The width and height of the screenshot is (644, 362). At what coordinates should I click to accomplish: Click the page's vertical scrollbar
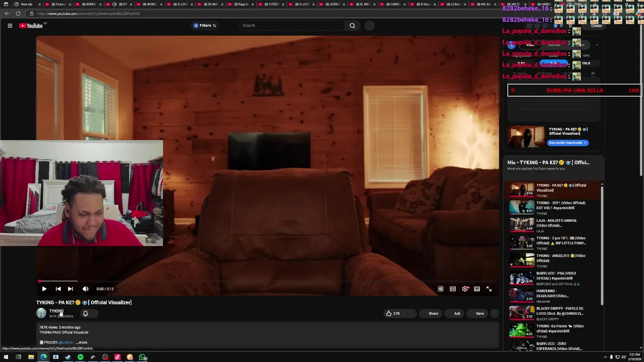coord(641,101)
